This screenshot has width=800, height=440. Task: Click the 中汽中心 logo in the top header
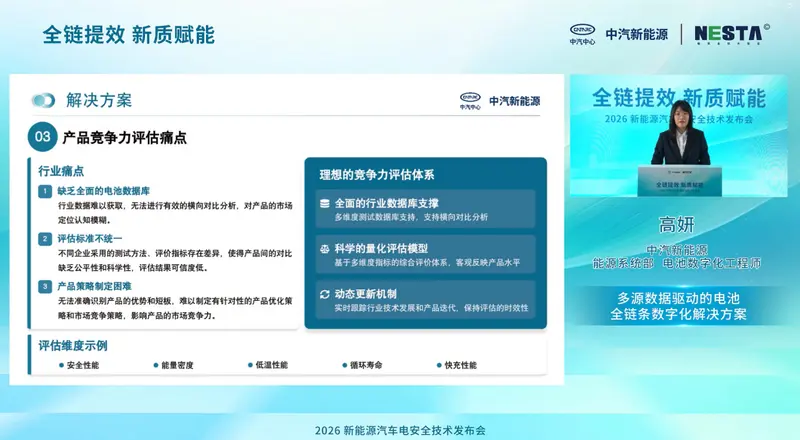[582, 35]
